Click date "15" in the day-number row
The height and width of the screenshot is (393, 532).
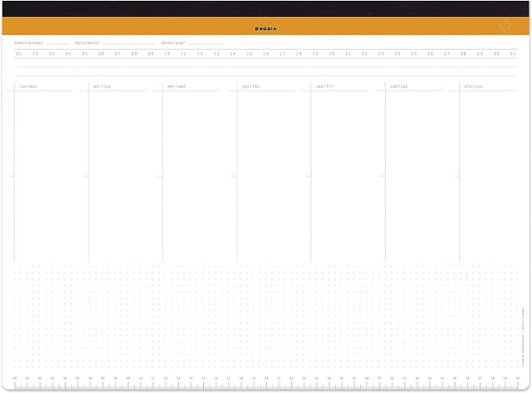(249, 53)
